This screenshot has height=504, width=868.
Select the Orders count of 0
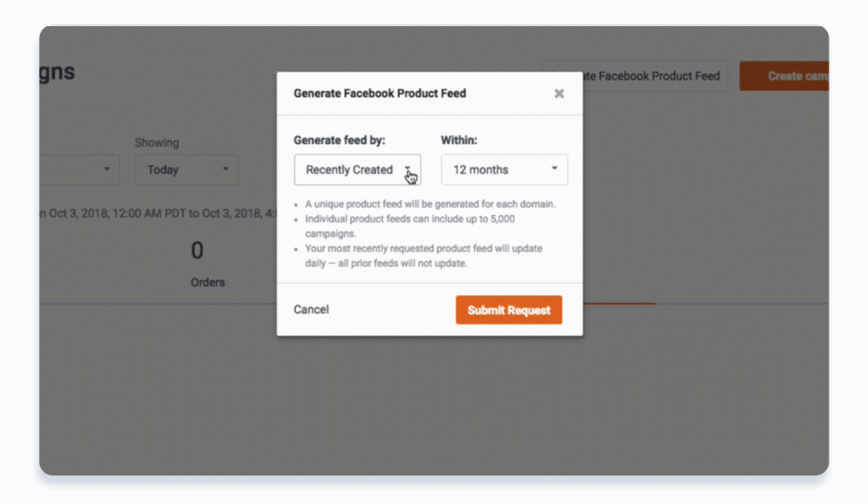(197, 251)
